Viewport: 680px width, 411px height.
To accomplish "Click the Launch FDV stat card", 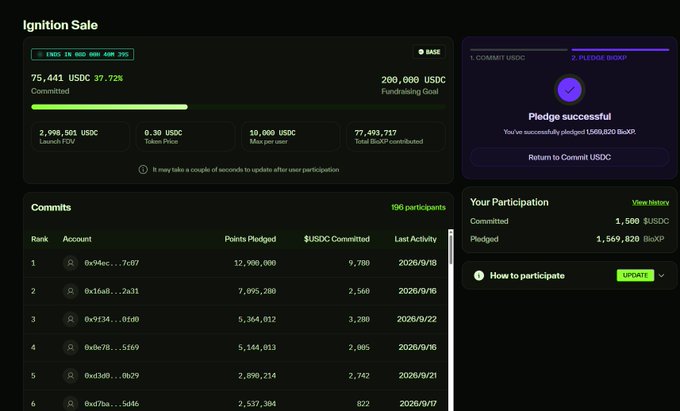I will [x=80, y=137].
